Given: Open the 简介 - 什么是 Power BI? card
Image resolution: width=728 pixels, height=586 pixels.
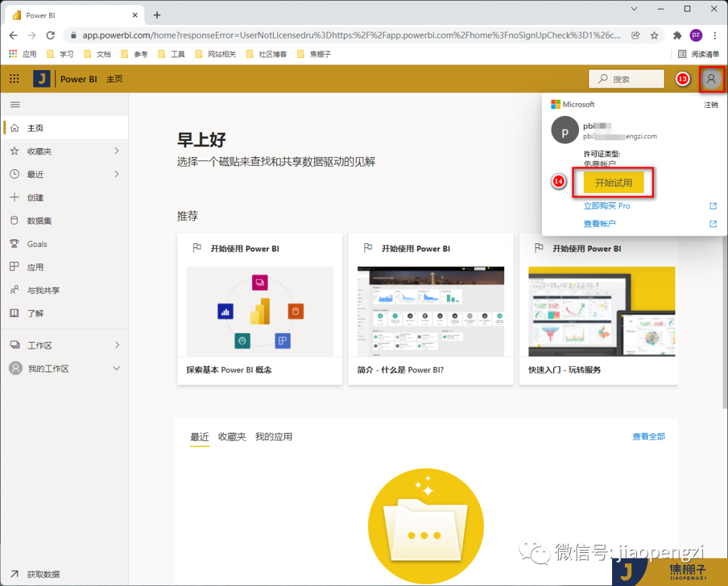Looking at the screenshot, I should (431, 309).
